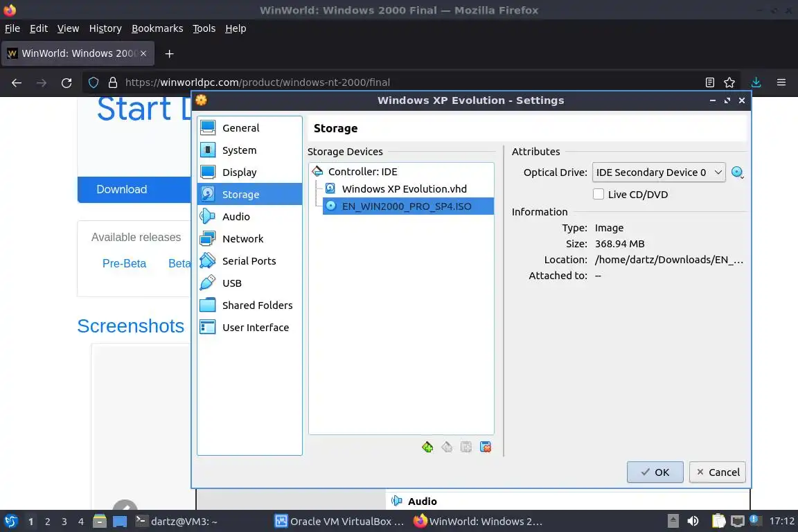Click the Size value 368.94 MB

tap(619, 244)
